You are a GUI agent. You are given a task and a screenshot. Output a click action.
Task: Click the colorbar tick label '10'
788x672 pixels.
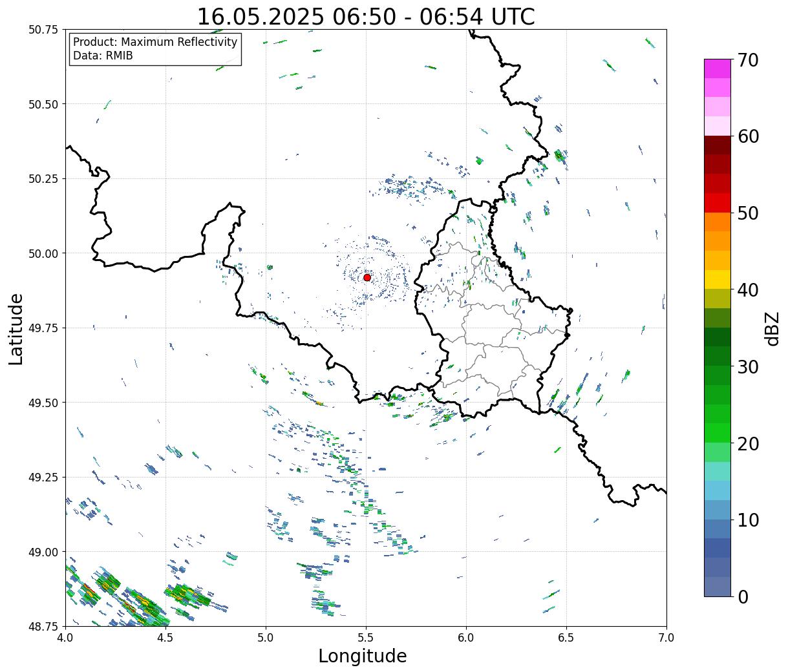[x=747, y=520]
